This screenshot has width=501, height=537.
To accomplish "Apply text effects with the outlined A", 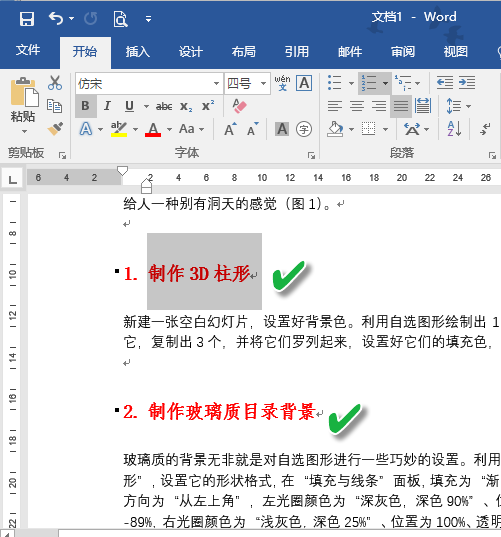I will click(86, 129).
